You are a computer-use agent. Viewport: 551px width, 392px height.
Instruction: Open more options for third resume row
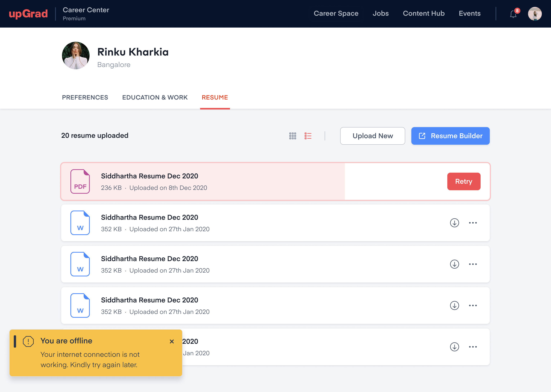click(x=473, y=264)
